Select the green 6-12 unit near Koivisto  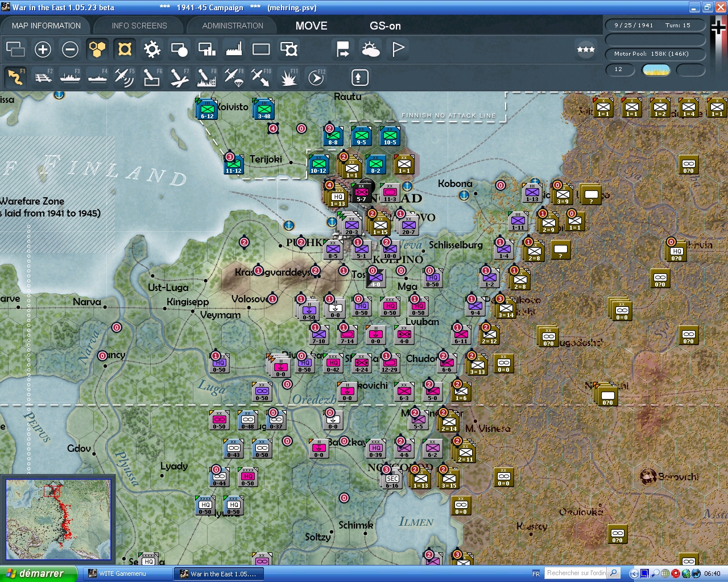[x=207, y=109]
